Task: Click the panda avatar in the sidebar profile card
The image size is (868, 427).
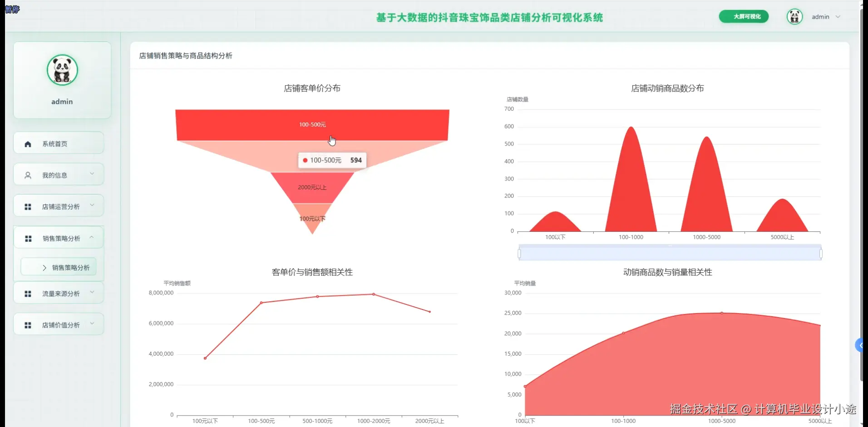Action: tap(62, 70)
